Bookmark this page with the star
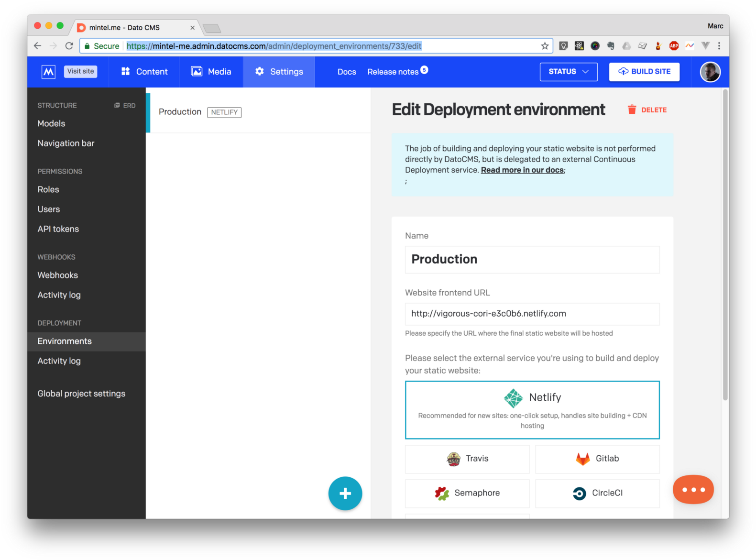756x560 pixels. click(x=545, y=46)
